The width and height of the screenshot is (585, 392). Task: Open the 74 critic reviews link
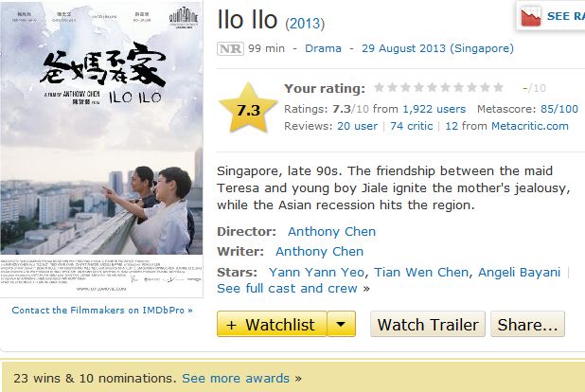(411, 126)
